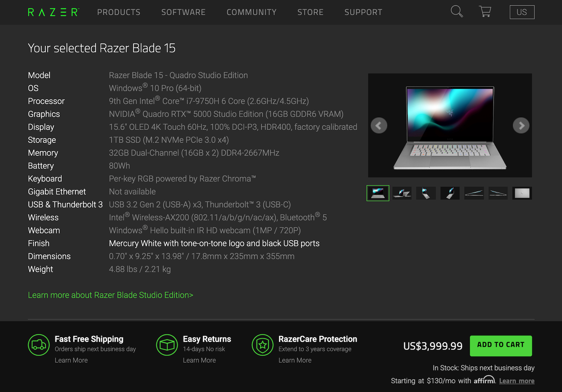Follow Learn more about Razer Blade Studio Edition

[x=111, y=295]
